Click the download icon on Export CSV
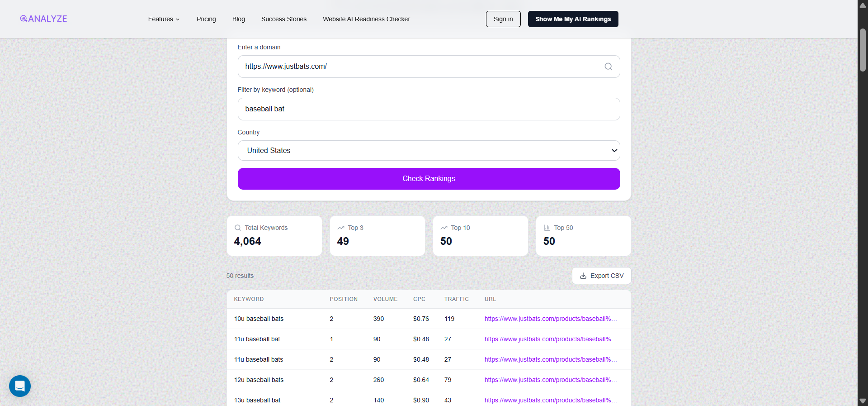This screenshot has height=406, width=868. 583,276
